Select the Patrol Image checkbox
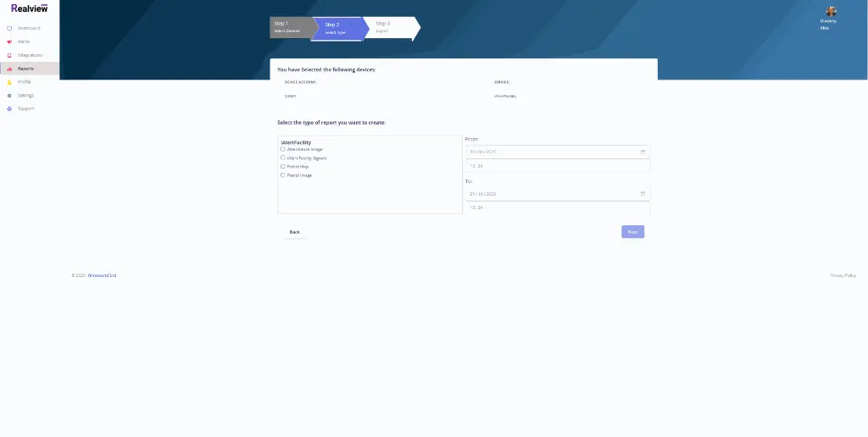The height and width of the screenshot is (437, 868). (x=283, y=175)
